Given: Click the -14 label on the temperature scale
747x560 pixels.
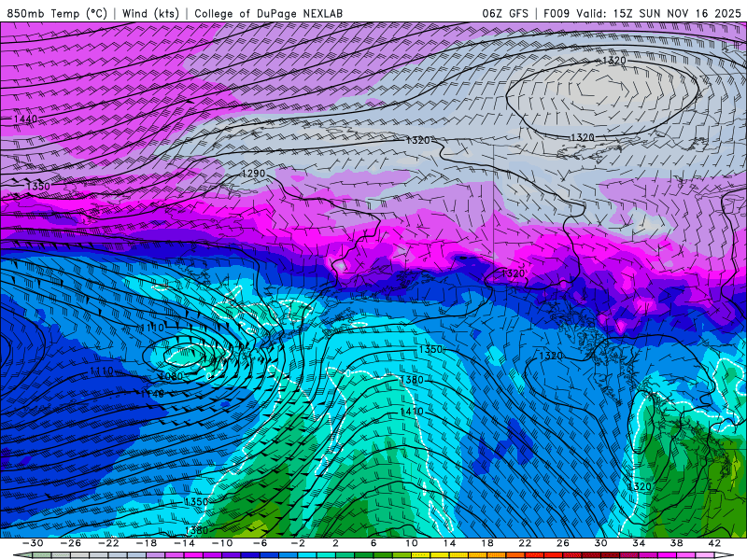Looking at the screenshot, I should pyautogui.click(x=184, y=543).
